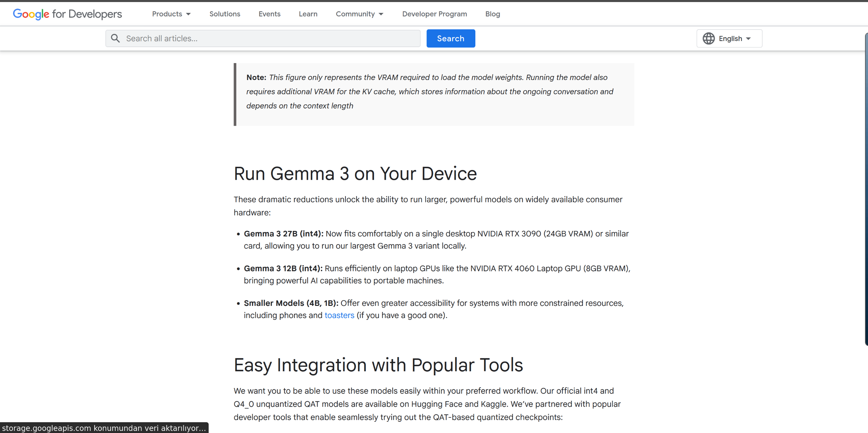This screenshot has width=868, height=433.
Task: Click the Easy Integration with Popular Tools heading
Action: 378,365
